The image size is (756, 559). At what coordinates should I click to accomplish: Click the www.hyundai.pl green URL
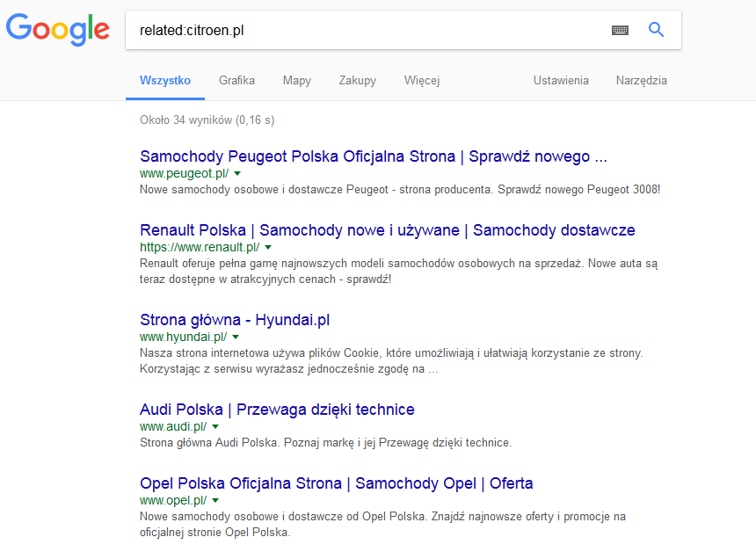point(183,337)
